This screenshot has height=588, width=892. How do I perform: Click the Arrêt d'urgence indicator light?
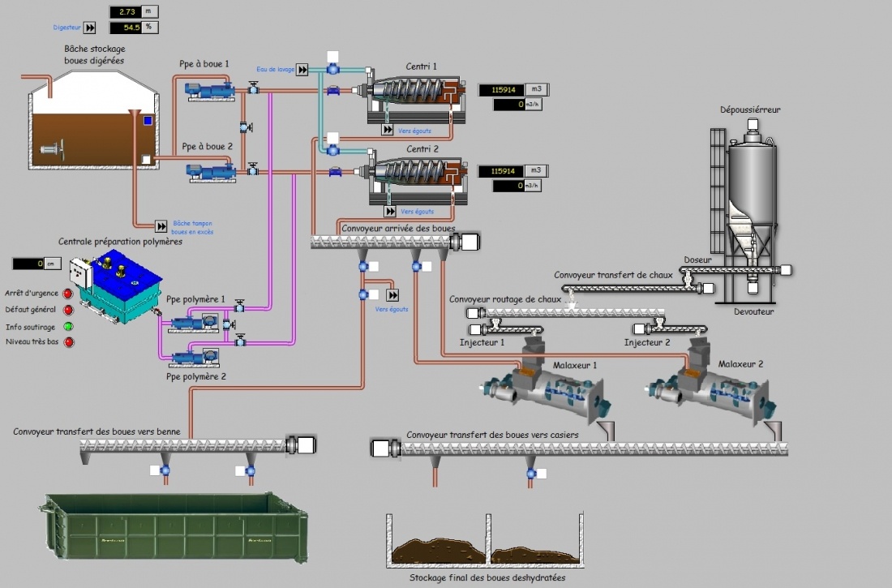click(68, 294)
